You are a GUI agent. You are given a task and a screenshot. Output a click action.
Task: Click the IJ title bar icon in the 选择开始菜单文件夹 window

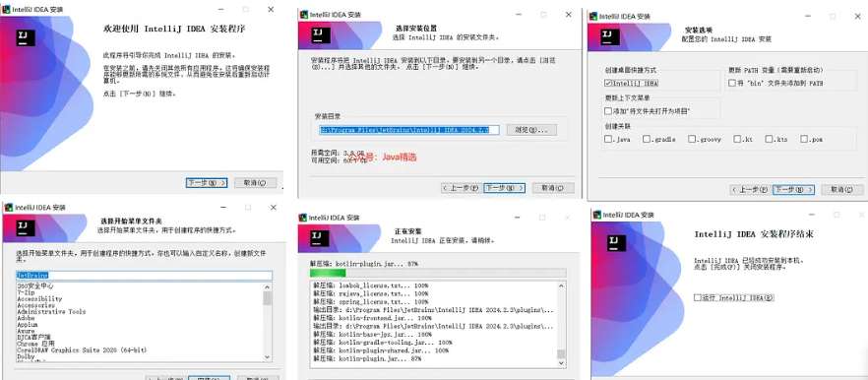[x=8, y=207]
